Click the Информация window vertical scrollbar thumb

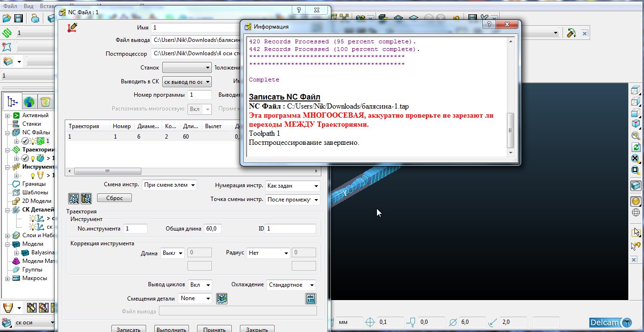click(x=510, y=130)
